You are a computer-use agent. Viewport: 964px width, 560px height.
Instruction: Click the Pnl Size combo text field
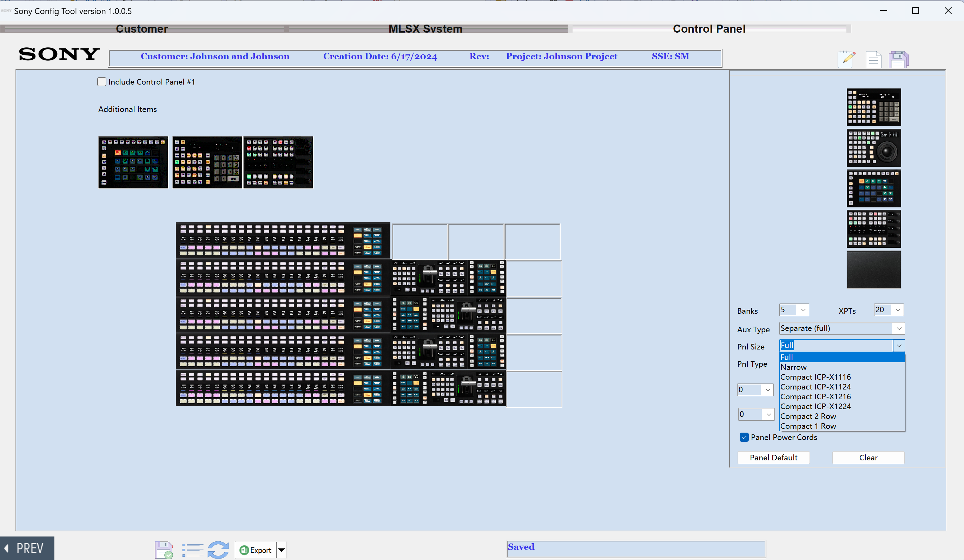tap(836, 346)
